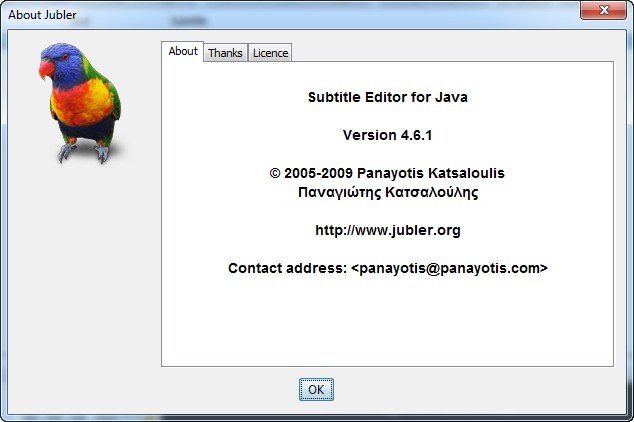634x422 pixels.
Task: Click the parrot's blue head
Action: [x=66, y=60]
